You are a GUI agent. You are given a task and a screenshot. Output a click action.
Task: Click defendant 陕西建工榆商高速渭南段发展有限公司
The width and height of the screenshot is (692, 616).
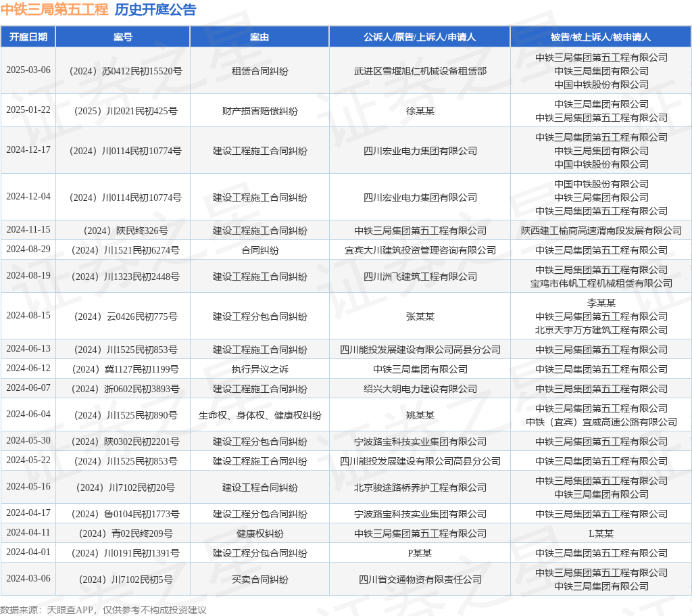tap(601, 231)
